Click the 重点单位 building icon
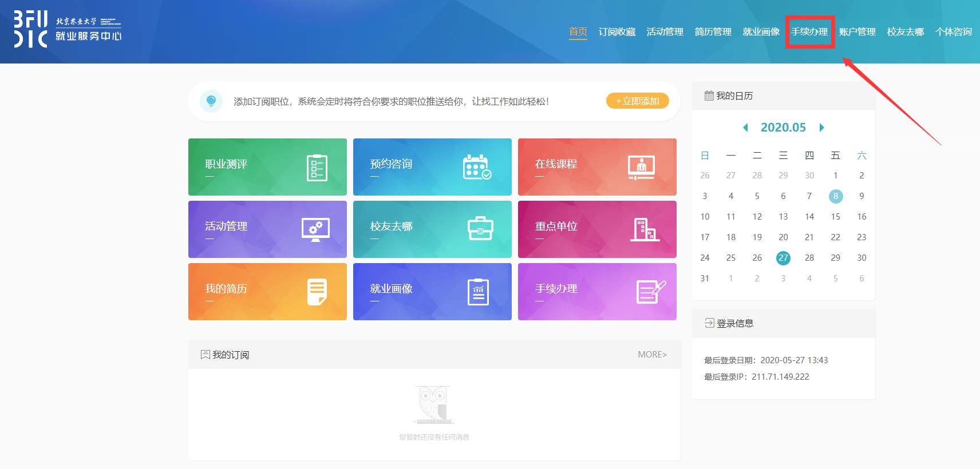Viewport: 980px width, 469px height. click(x=645, y=229)
